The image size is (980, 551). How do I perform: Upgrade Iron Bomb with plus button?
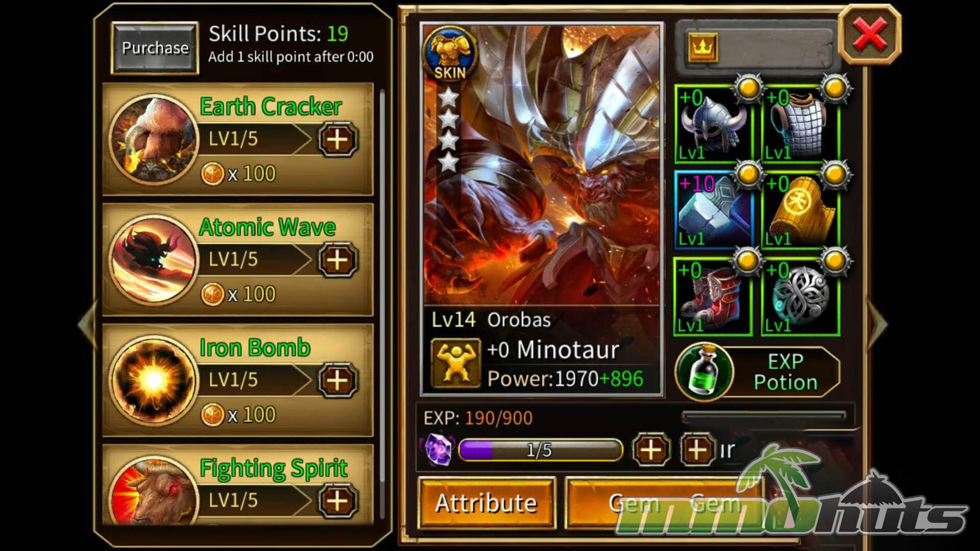point(337,380)
